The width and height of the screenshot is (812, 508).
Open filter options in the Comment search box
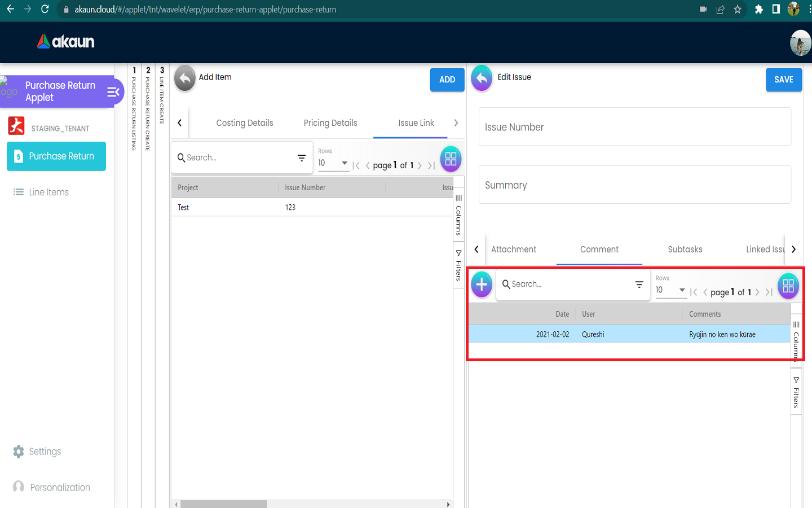[639, 284]
